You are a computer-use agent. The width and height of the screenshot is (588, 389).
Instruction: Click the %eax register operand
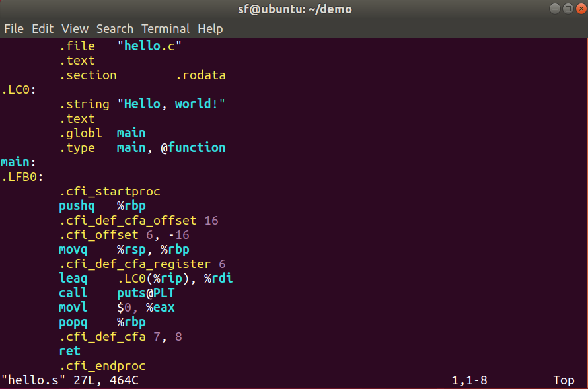pyautogui.click(x=161, y=308)
